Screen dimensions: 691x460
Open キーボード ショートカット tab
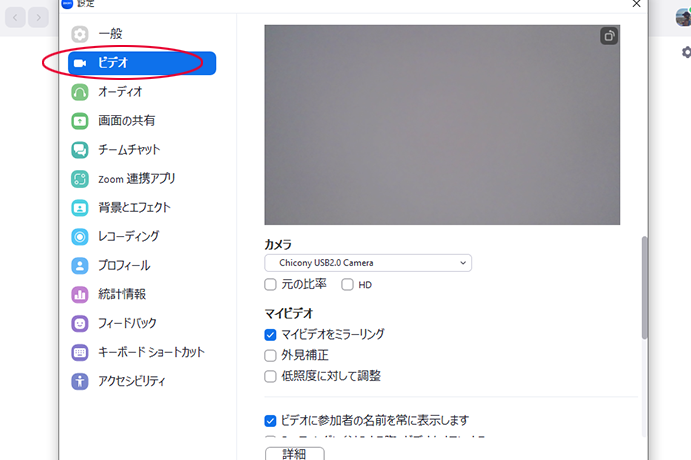142,352
